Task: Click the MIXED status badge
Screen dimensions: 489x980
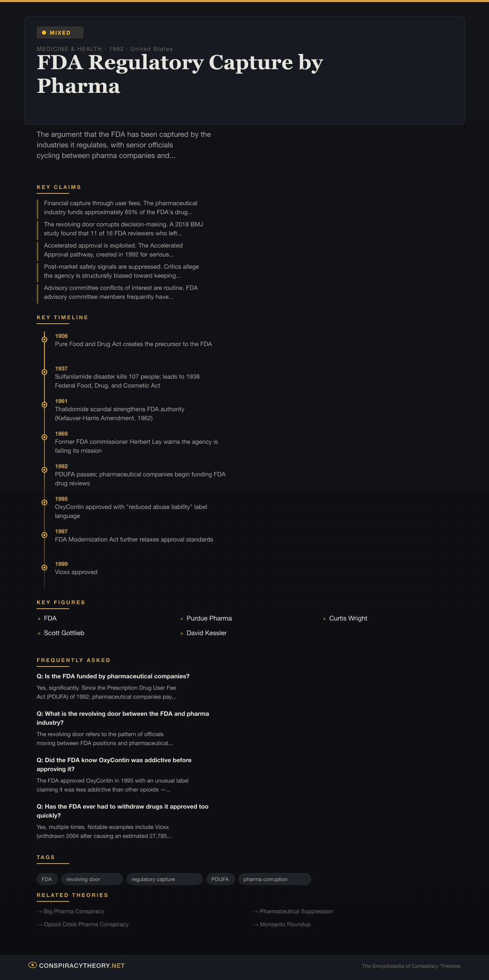Action: click(x=60, y=33)
